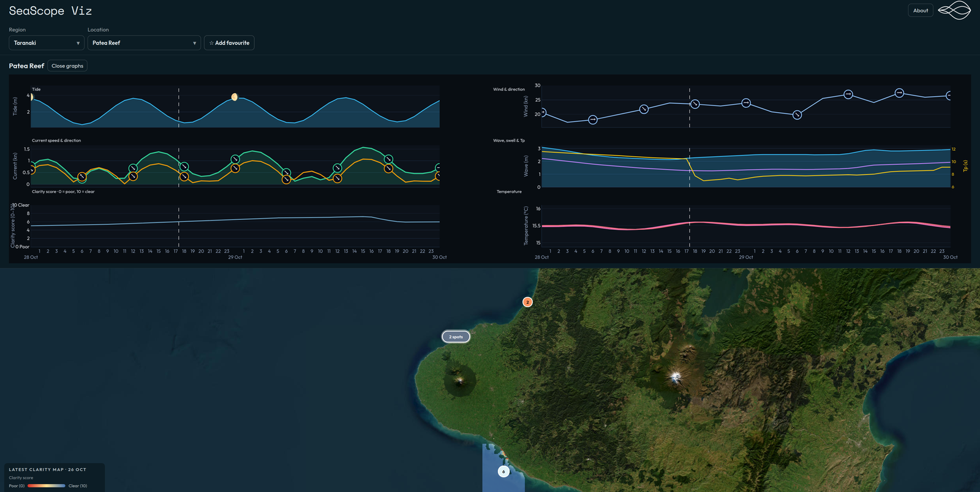Click the 'Current speed & direction' chart title
This screenshot has width=980, height=492.
pos(56,140)
